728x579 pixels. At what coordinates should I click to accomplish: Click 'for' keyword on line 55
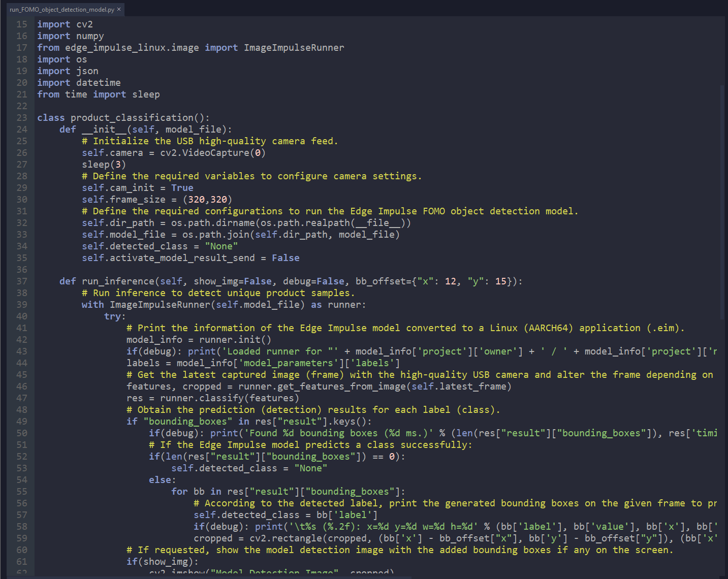[179, 492]
